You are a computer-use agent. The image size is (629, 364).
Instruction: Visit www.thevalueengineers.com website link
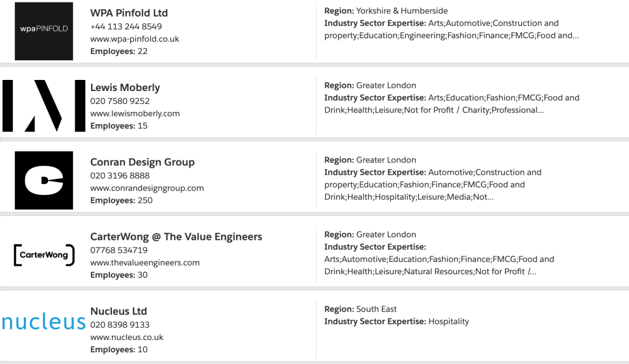[x=145, y=263]
